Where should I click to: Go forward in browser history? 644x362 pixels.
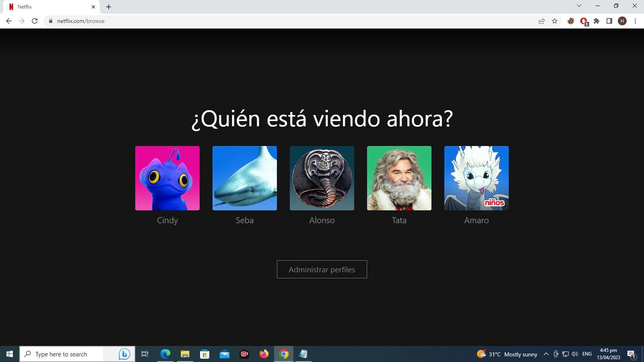pos(22,21)
